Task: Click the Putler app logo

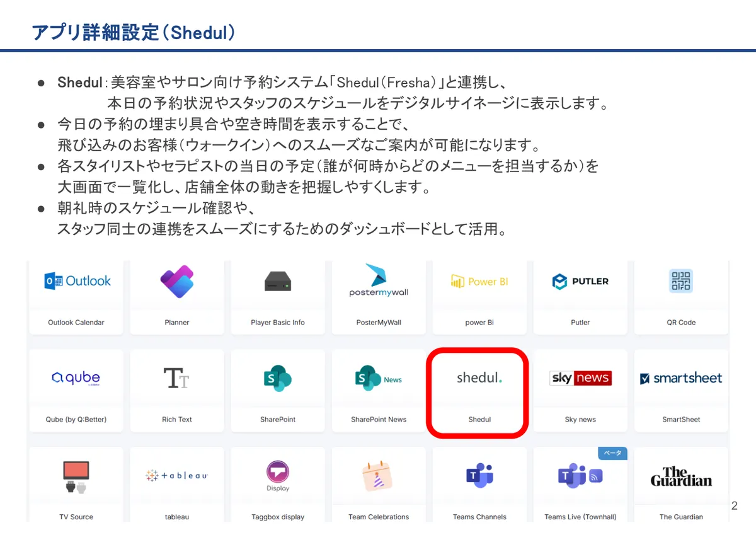Action: (x=580, y=282)
